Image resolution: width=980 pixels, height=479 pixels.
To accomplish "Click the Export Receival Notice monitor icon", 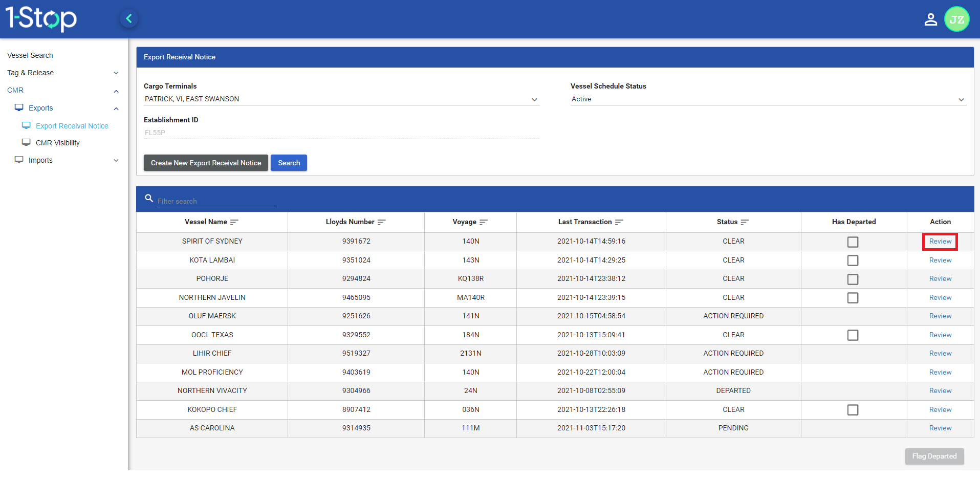I will [26, 125].
